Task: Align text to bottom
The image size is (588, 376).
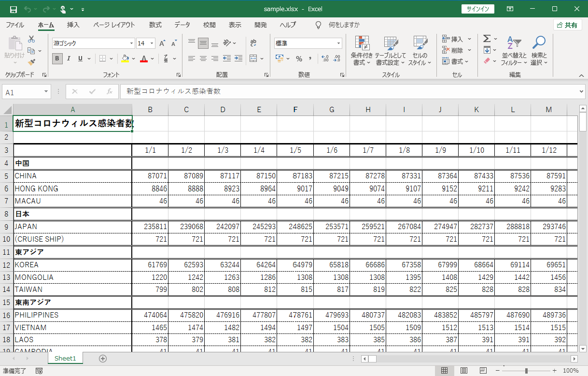Action: tap(215, 43)
